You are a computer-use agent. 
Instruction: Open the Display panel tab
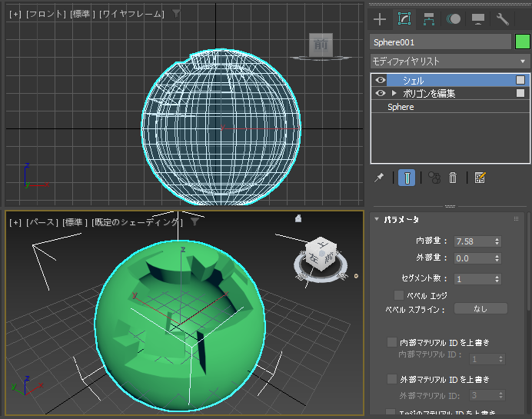[x=478, y=19]
